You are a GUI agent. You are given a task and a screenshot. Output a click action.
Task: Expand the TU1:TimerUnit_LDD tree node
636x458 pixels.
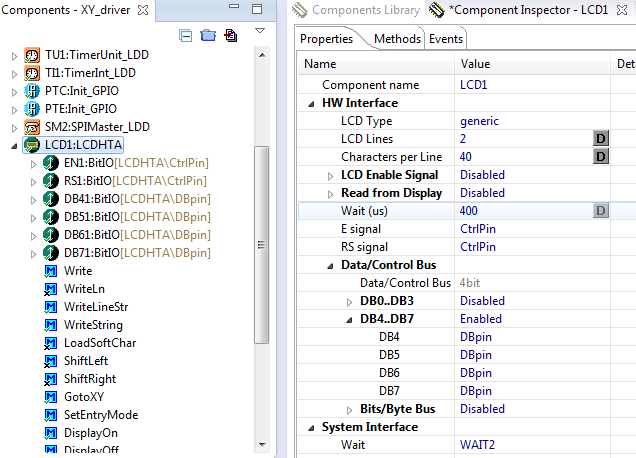point(14,56)
